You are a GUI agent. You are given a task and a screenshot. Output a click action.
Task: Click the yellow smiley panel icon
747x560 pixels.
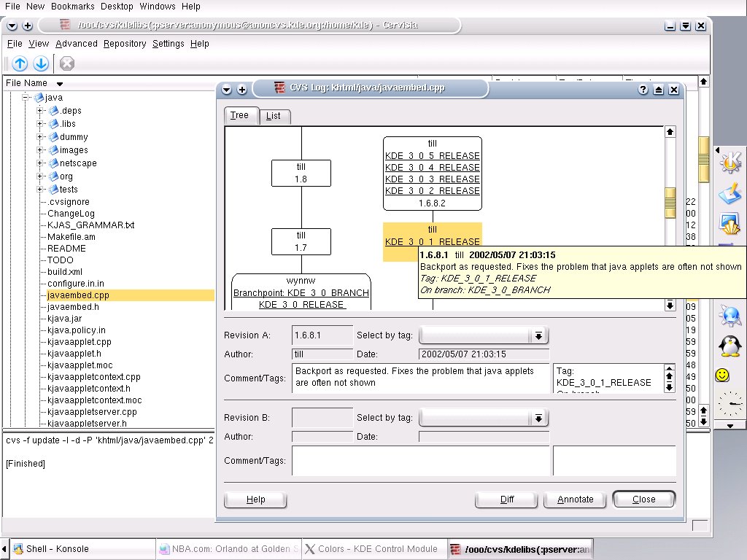722,376
